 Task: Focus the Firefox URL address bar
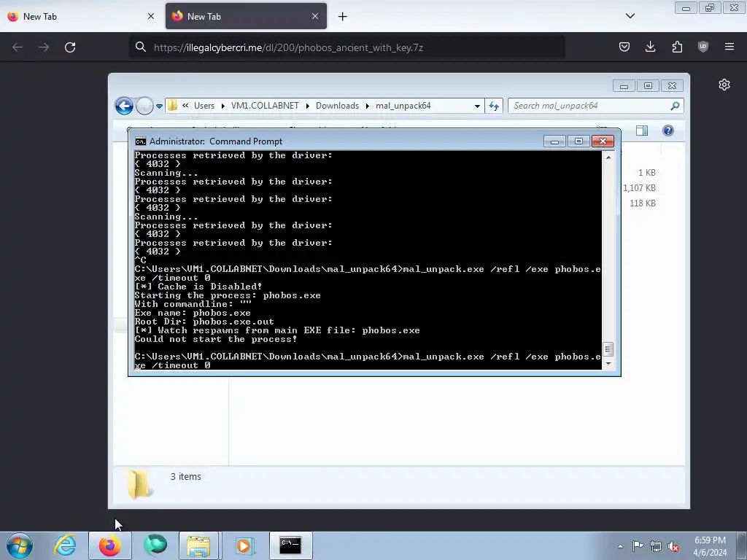pos(347,47)
